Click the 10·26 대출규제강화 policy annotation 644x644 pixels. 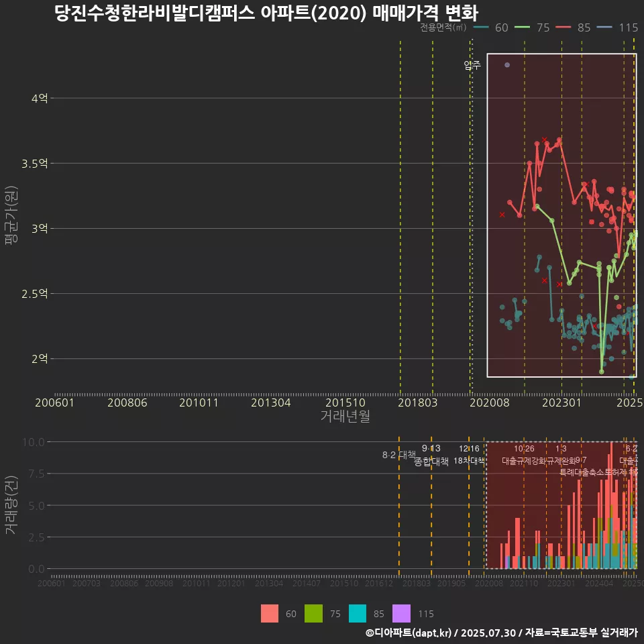coord(524,455)
